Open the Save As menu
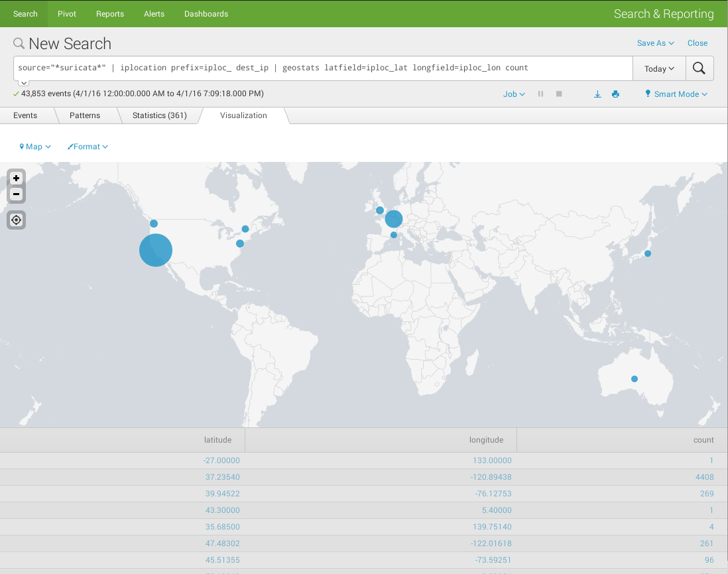 pos(655,43)
